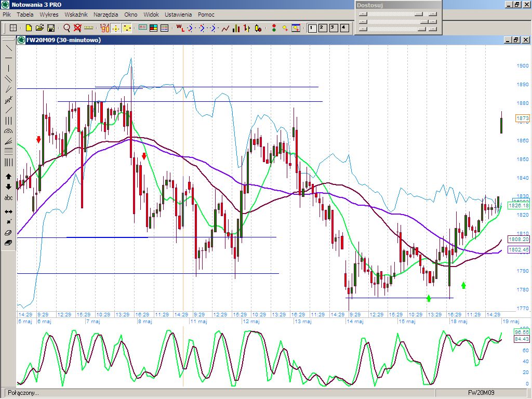Toggle layout button number 1

[312, 28]
